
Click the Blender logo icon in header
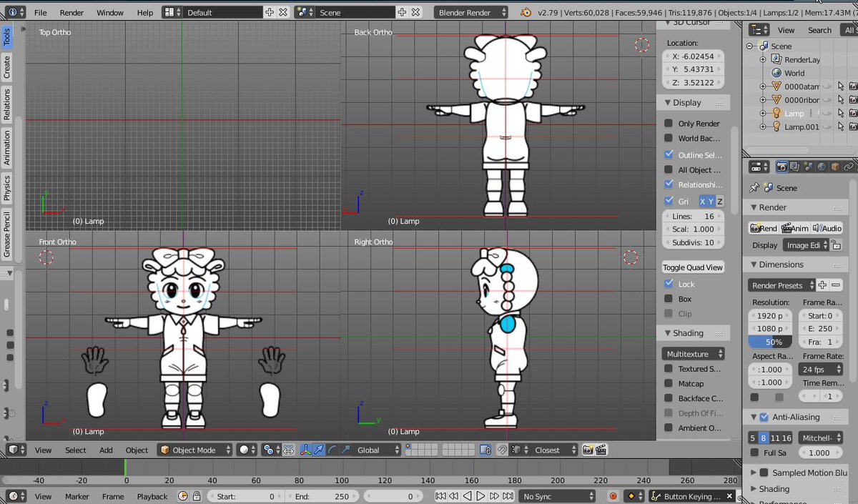tap(526, 12)
